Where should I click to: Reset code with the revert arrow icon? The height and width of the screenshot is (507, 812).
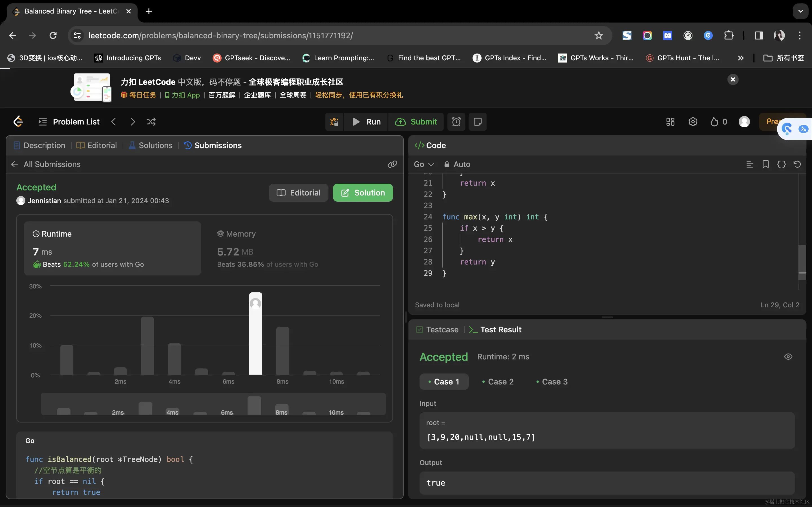[x=797, y=164]
